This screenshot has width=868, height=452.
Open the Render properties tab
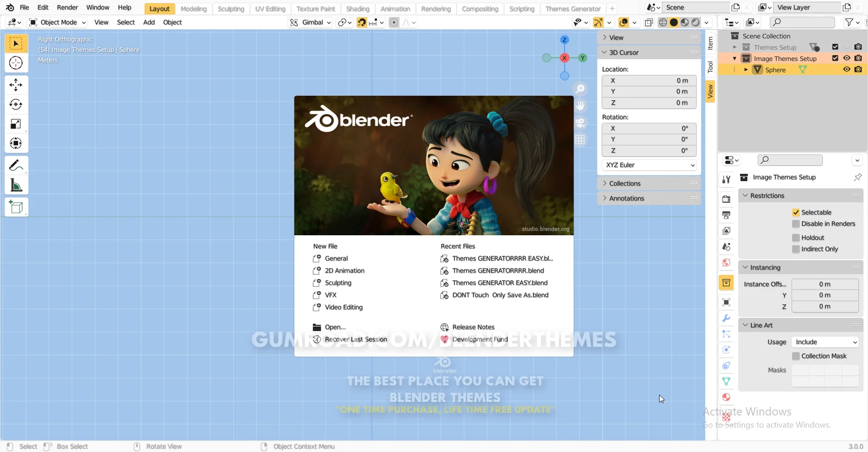tap(726, 199)
